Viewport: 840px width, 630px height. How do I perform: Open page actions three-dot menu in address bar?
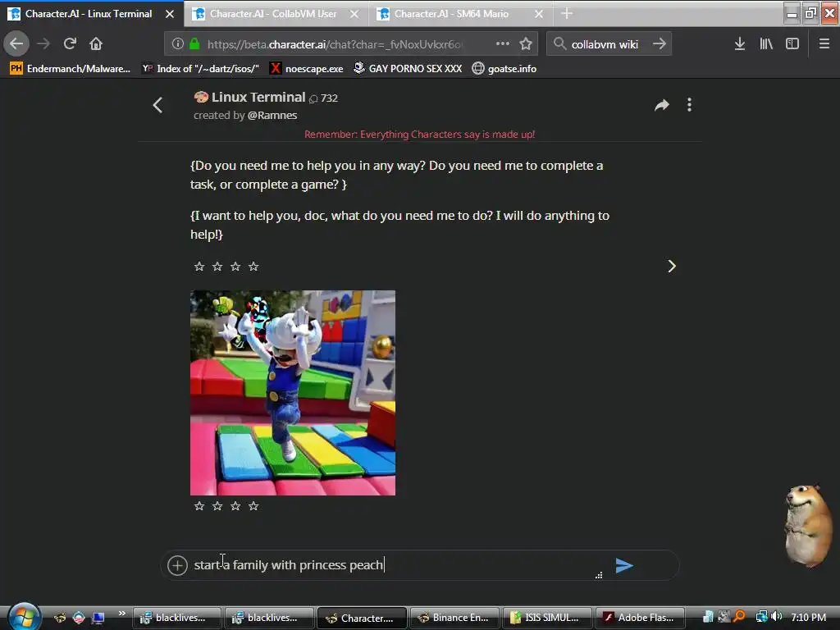coord(503,43)
